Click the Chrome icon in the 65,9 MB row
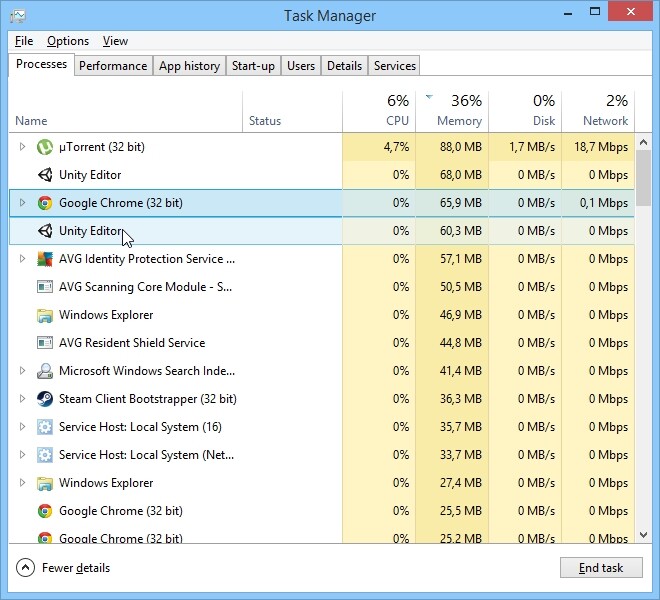 pyautogui.click(x=45, y=203)
